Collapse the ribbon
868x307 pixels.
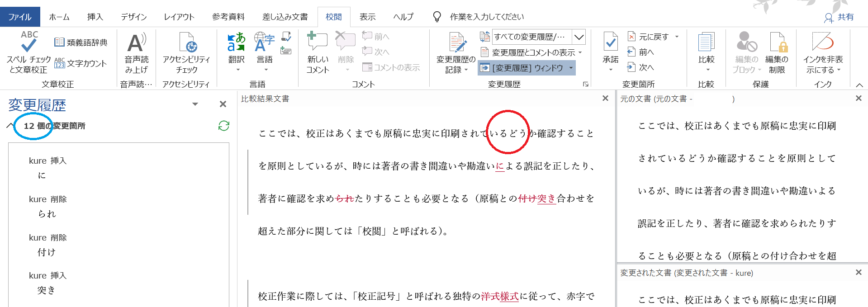859,85
